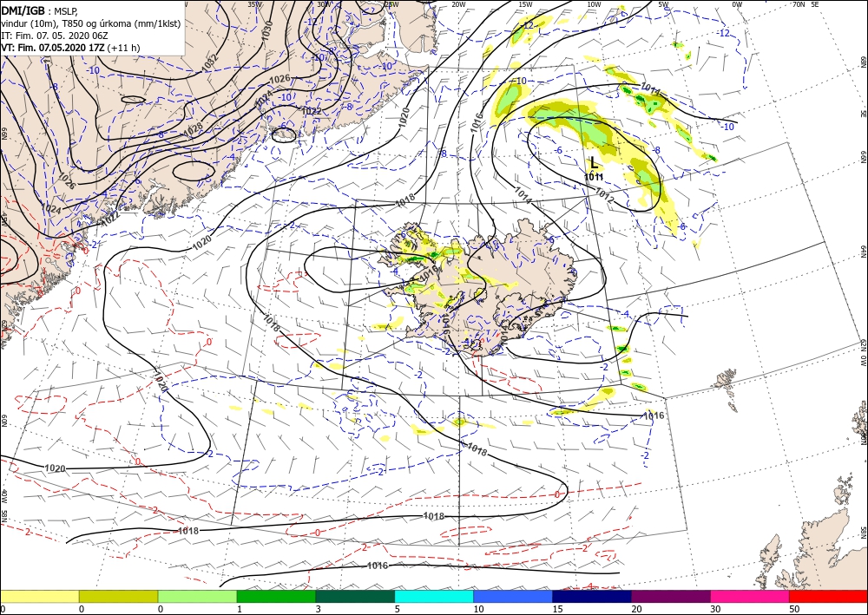Click the light green legend swatch

point(197,596)
